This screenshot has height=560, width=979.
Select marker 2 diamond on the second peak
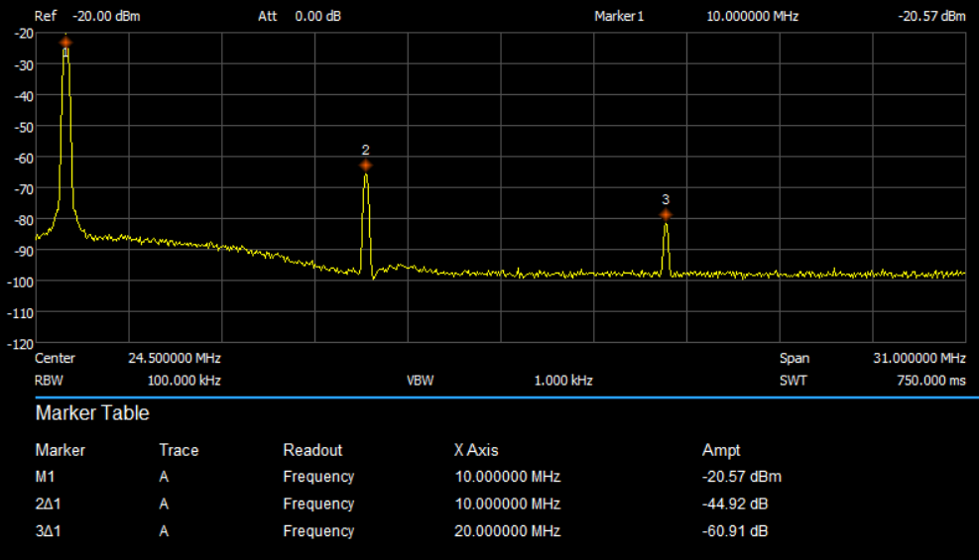tap(365, 166)
